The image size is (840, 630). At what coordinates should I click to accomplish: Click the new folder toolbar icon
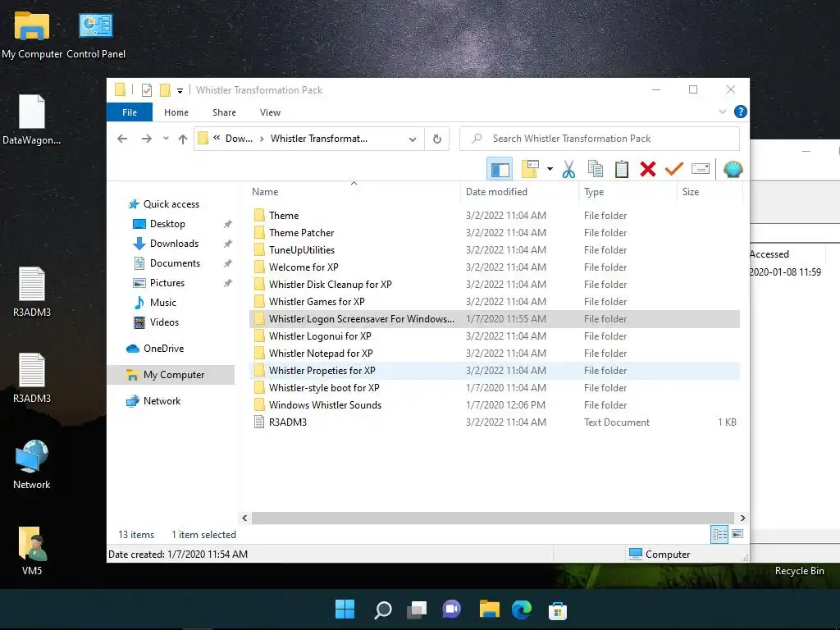click(x=530, y=169)
